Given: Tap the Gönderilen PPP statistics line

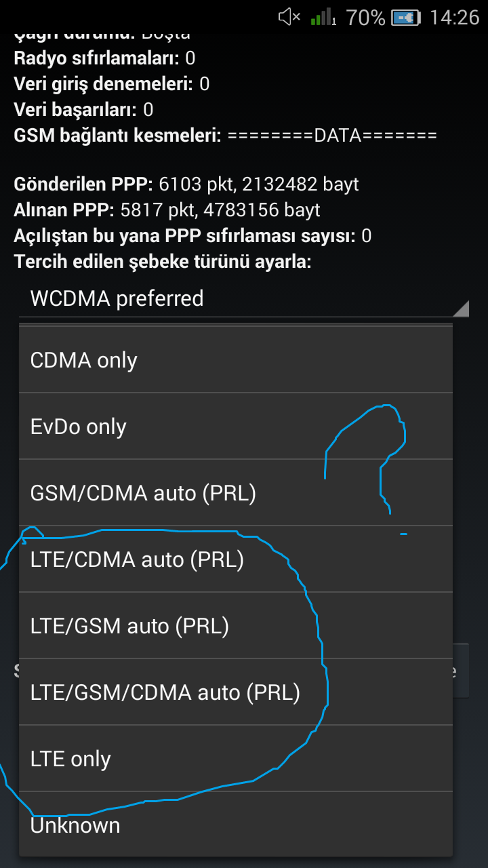Looking at the screenshot, I should pyautogui.click(x=186, y=184).
